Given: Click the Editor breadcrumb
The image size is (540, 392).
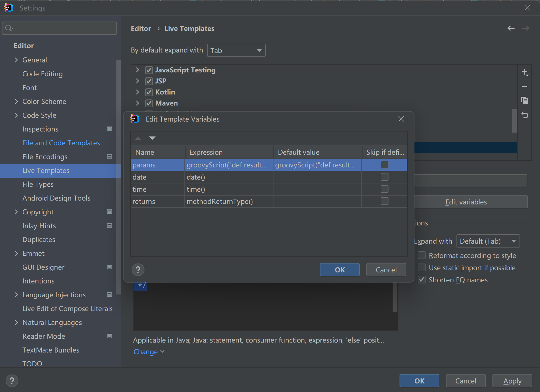Looking at the screenshot, I should pyautogui.click(x=141, y=28).
